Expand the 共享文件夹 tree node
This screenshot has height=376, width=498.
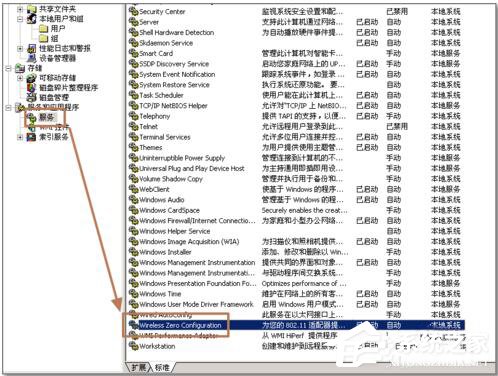click(x=20, y=9)
